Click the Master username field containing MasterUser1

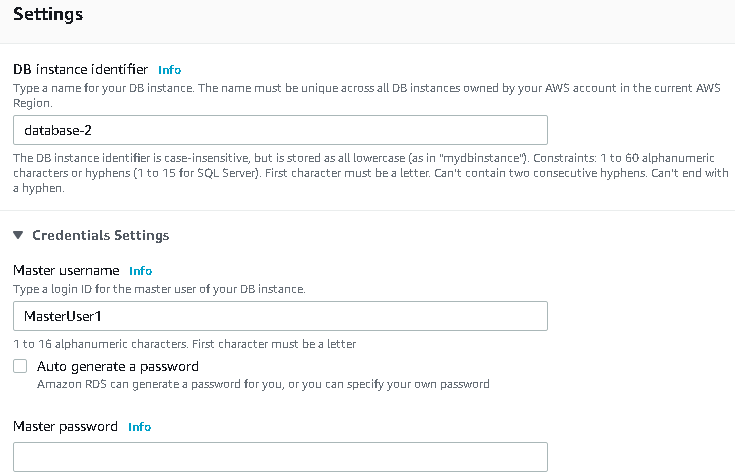(x=280, y=316)
